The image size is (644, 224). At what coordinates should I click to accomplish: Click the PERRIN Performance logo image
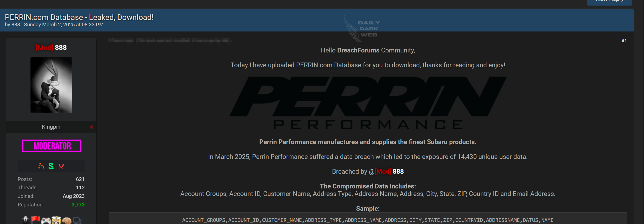click(368, 103)
